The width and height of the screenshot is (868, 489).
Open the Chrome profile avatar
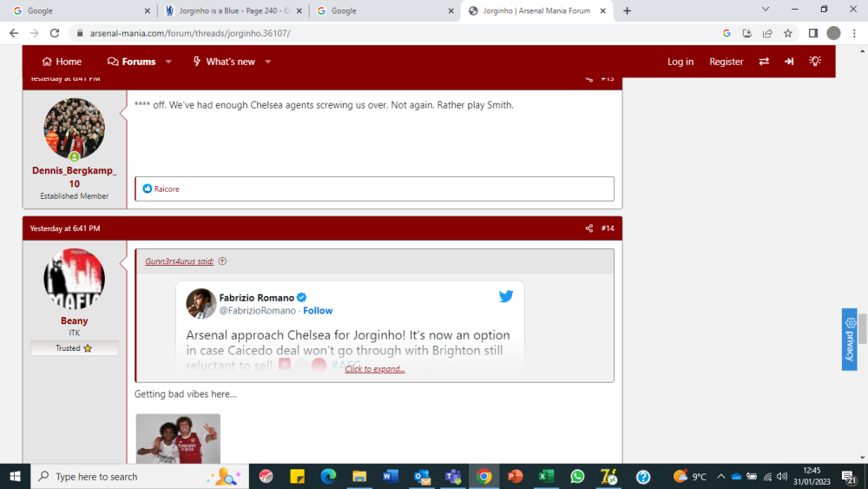[x=833, y=33]
